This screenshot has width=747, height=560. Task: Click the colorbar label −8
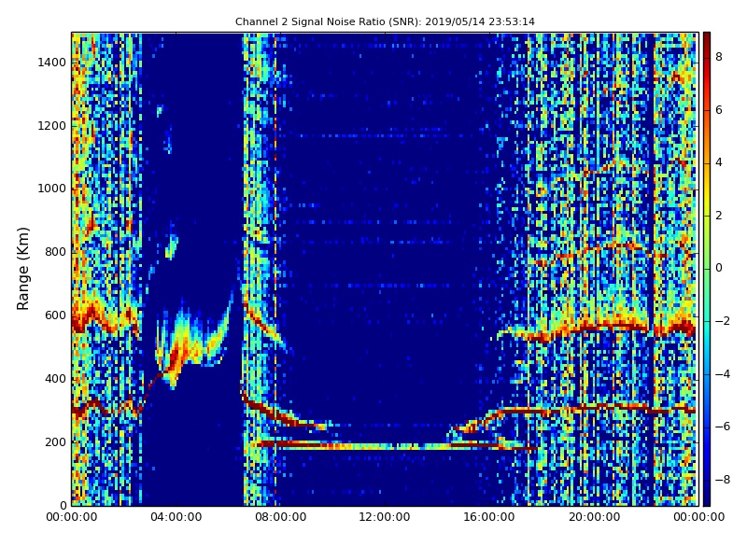click(x=723, y=480)
